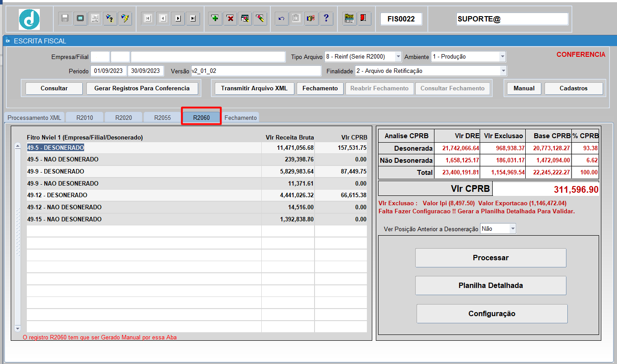
Task: Click the Periodo end date 30/09/2023
Action: click(146, 71)
